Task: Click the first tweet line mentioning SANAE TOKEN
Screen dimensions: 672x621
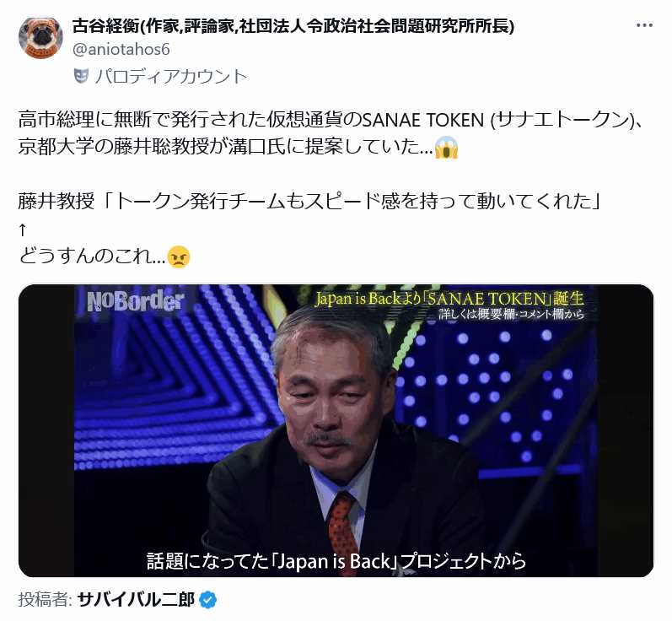Action: (331, 120)
